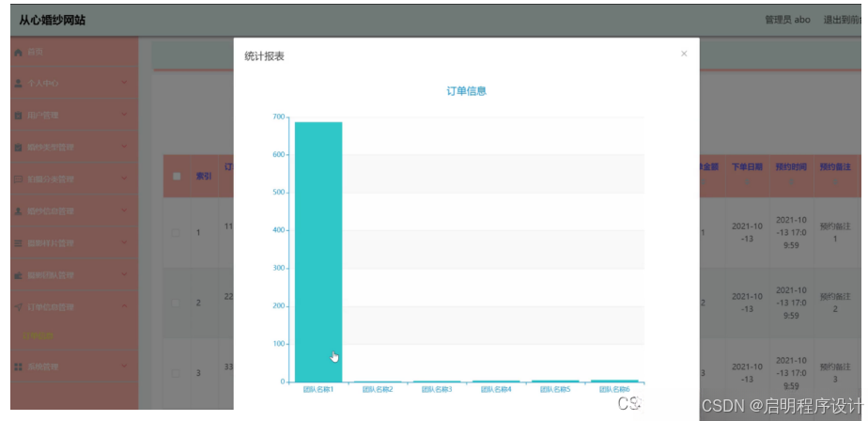Click the 索引 column header
This screenshot has width=868, height=421.
204,176
